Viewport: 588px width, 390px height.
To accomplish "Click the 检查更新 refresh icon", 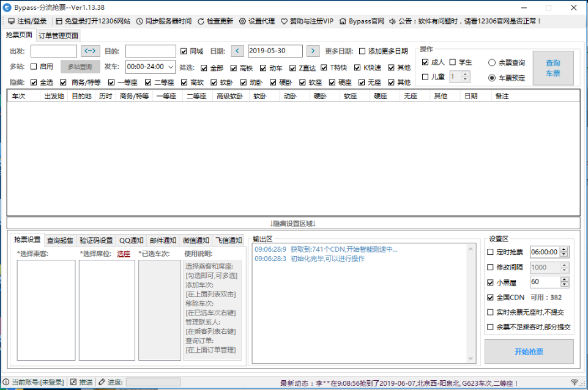I will click(201, 21).
